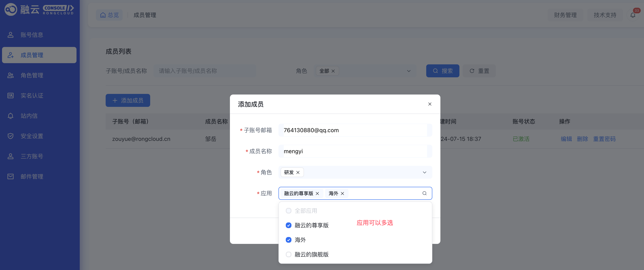Remove the 海外 app tag

pos(342,193)
